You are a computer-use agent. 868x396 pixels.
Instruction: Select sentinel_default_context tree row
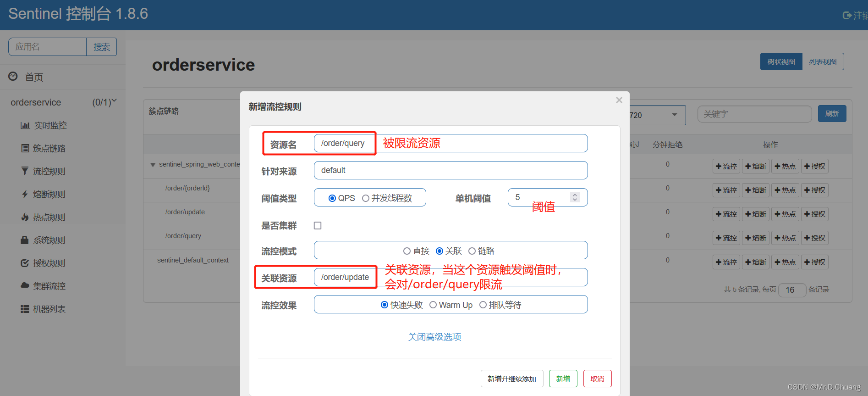click(x=193, y=260)
